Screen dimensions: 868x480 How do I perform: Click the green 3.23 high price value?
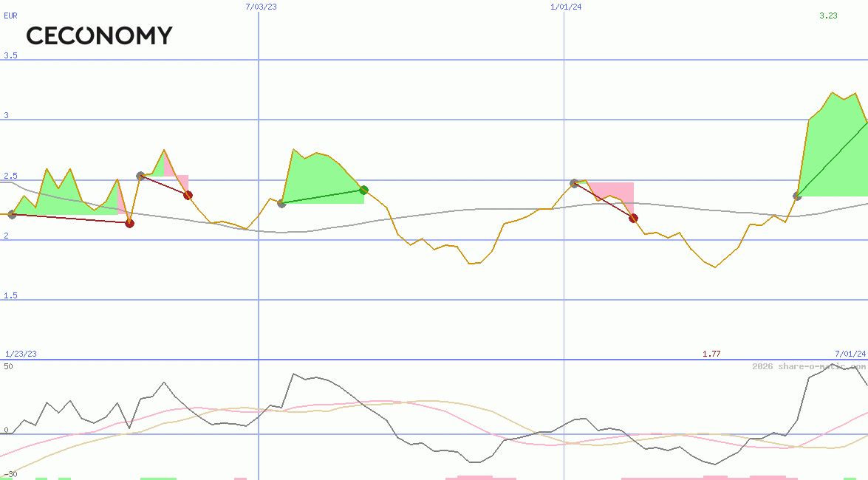pos(828,15)
